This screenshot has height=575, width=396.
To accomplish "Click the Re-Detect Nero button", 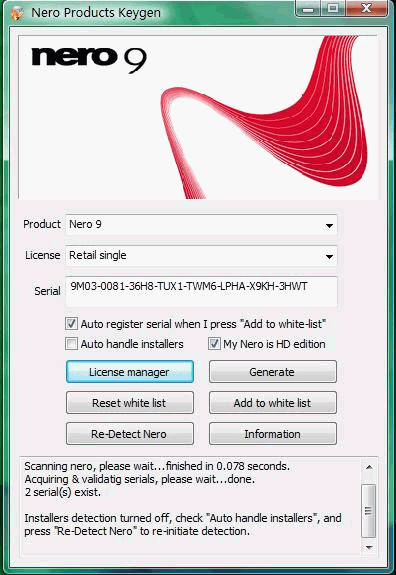I will pos(130,434).
